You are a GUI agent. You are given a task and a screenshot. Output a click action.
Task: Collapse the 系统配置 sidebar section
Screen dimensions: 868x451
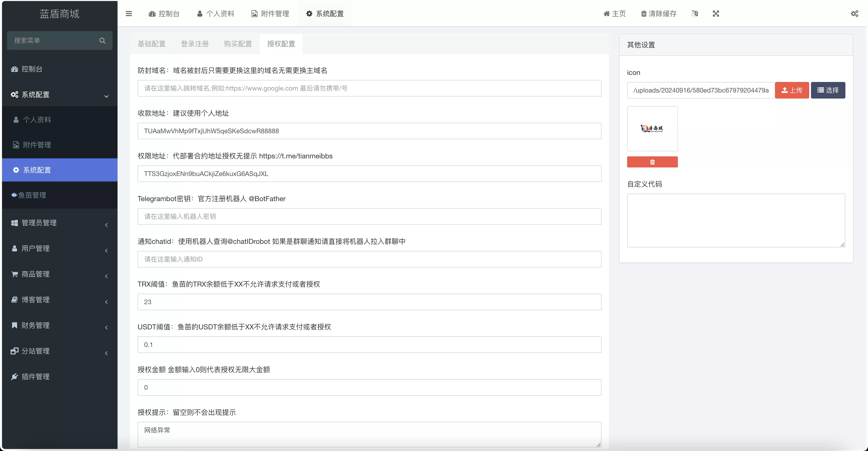click(x=35, y=95)
